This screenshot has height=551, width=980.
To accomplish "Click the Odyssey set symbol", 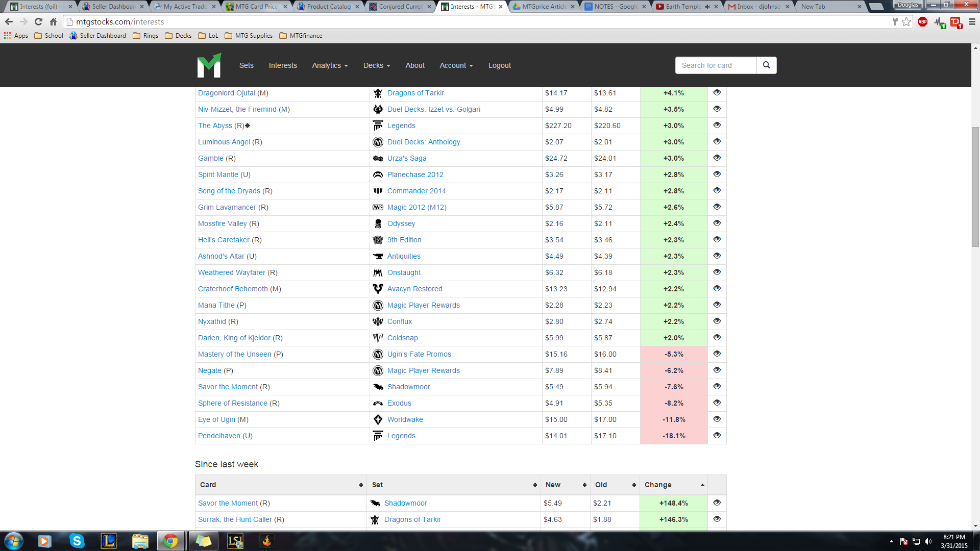I will (x=378, y=223).
